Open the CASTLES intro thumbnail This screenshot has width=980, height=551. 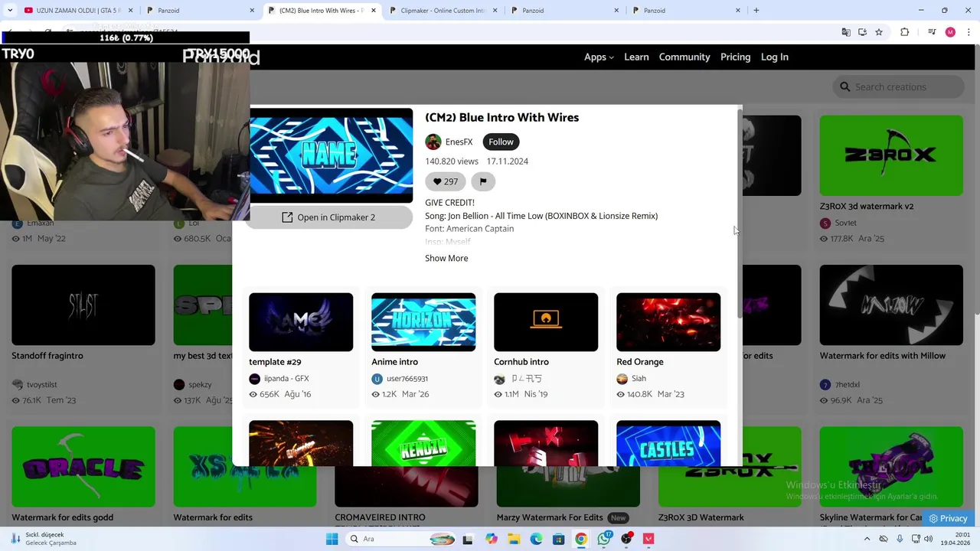pos(668,443)
